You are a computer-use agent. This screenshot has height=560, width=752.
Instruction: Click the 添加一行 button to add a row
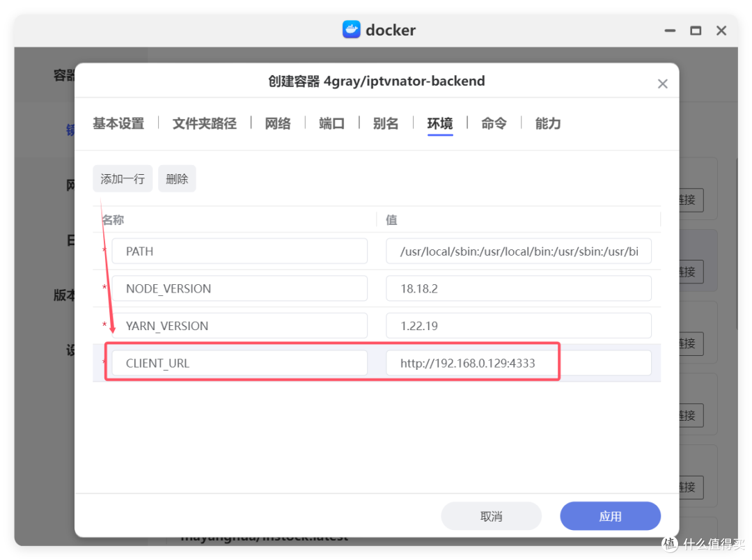click(x=123, y=178)
